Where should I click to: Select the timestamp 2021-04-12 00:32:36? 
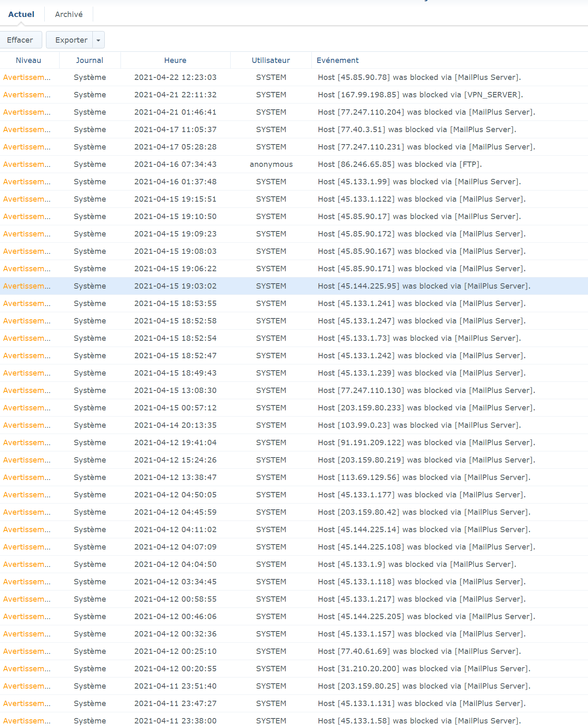175,634
